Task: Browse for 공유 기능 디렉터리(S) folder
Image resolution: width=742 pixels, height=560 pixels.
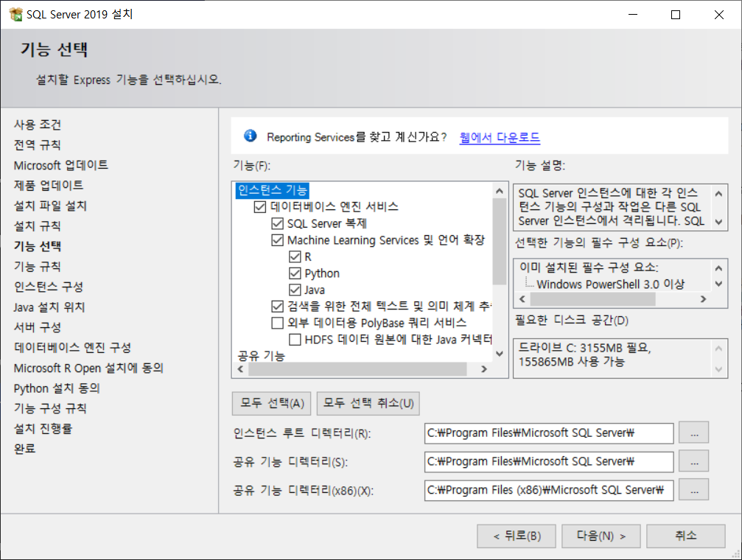Action: point(693,461)
